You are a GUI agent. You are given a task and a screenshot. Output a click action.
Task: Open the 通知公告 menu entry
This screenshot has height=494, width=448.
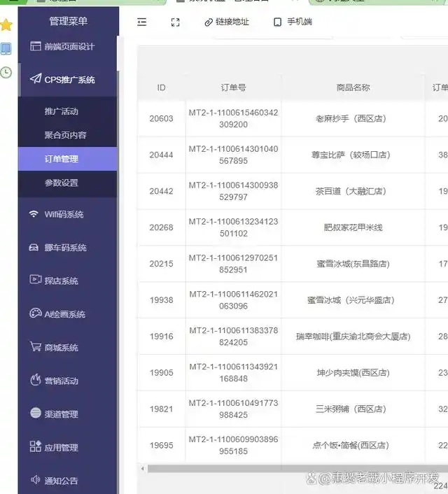coord(61,481)
